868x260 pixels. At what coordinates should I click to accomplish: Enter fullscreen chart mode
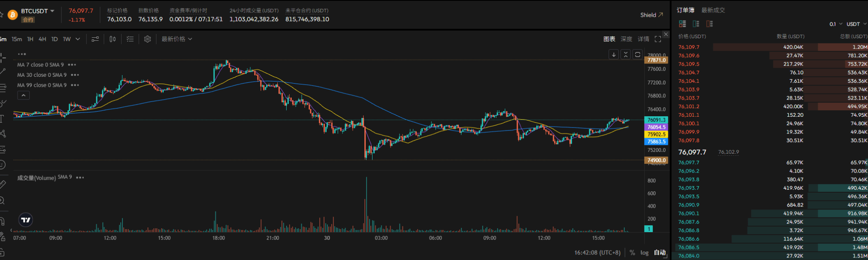click(657, 39)
